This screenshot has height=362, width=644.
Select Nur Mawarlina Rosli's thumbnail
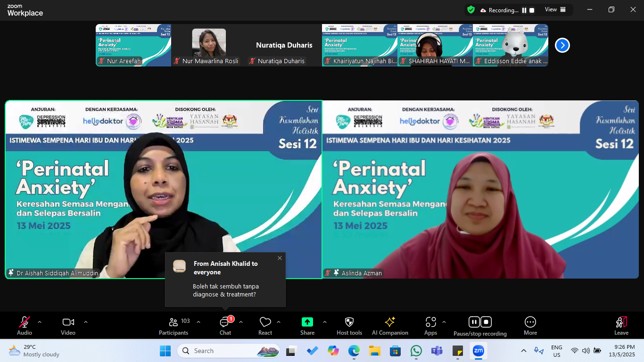209,45
